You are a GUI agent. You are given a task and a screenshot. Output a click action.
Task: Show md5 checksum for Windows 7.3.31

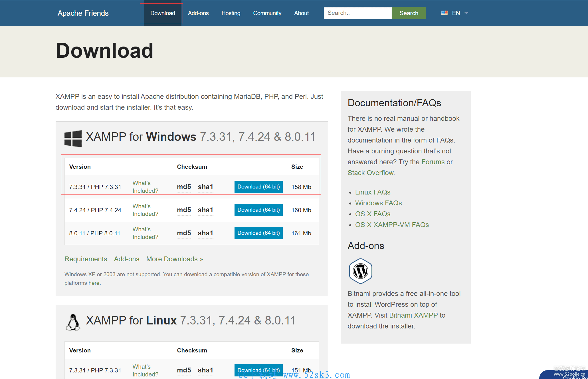[x=184, y=187]
